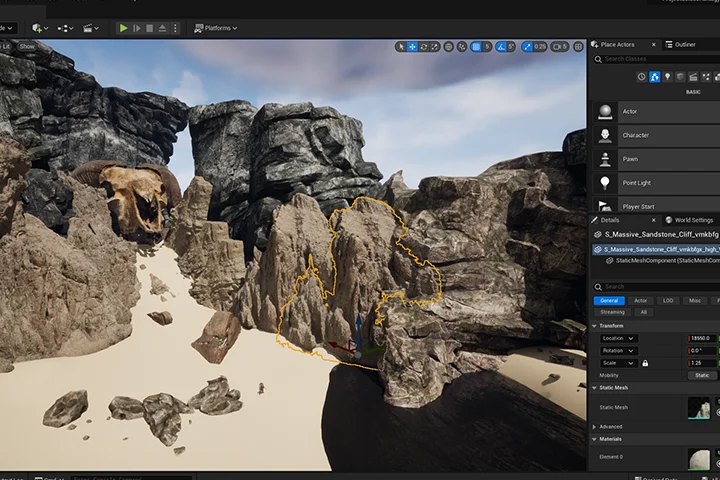Select S_Massive_Sandstone_Cliff instance row
The width and height of the screenshot is (720, 480).
pyautogui.click(x=656, y=249)
